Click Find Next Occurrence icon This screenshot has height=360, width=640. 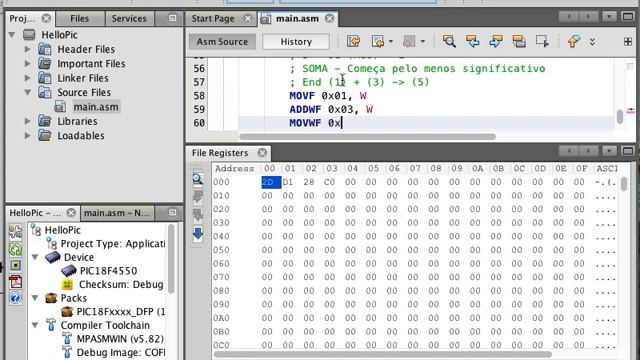click(496, 41)
